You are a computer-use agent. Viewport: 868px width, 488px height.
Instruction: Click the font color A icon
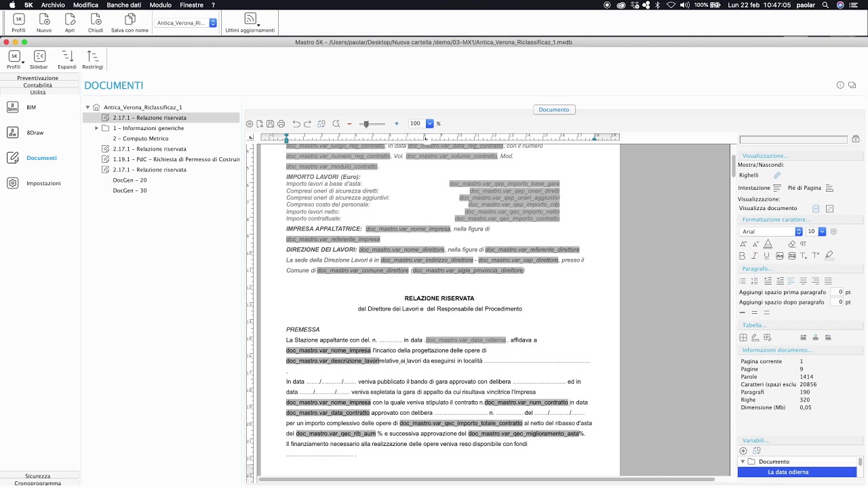768,243
